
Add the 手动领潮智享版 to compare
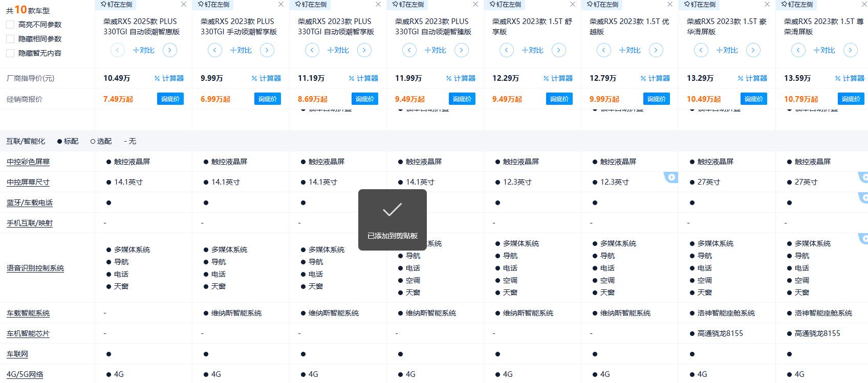pos(241,50)
